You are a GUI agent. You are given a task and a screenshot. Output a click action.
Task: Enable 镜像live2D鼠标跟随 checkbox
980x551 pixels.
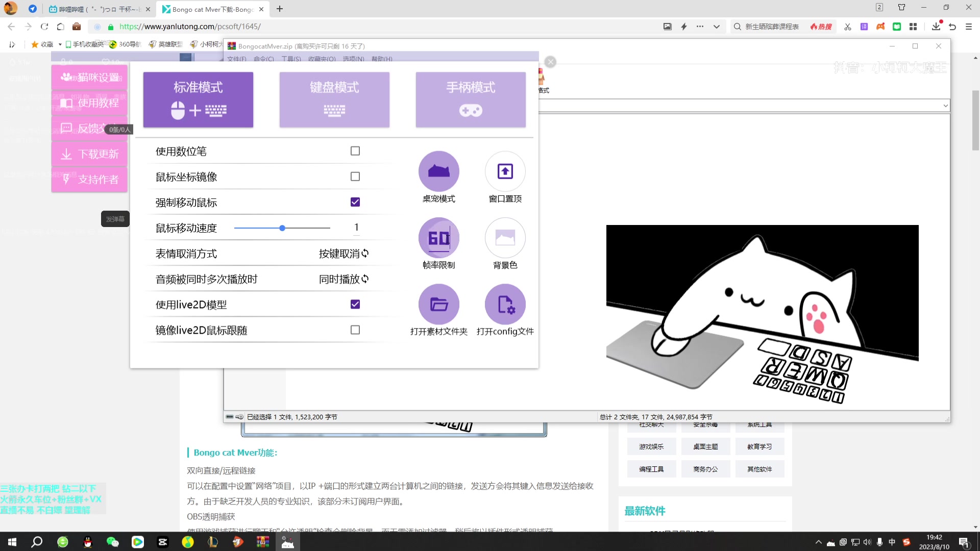tap(355, 330)
